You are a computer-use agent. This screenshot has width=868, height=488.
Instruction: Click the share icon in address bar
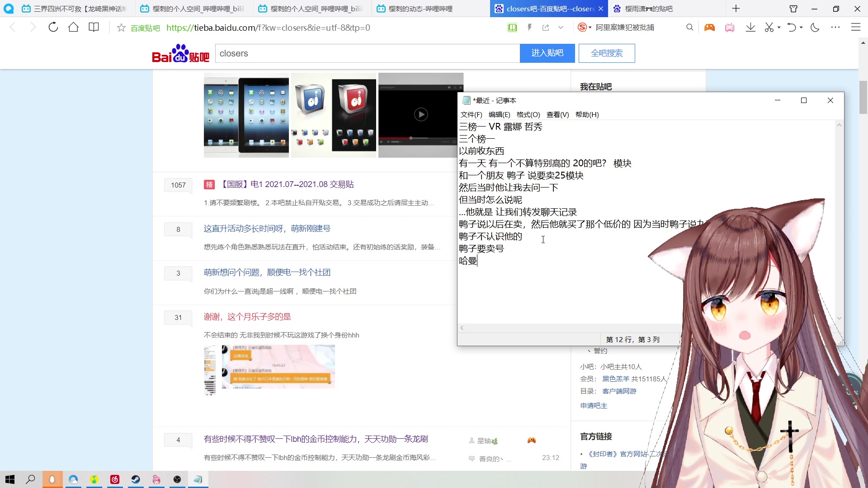546,28
